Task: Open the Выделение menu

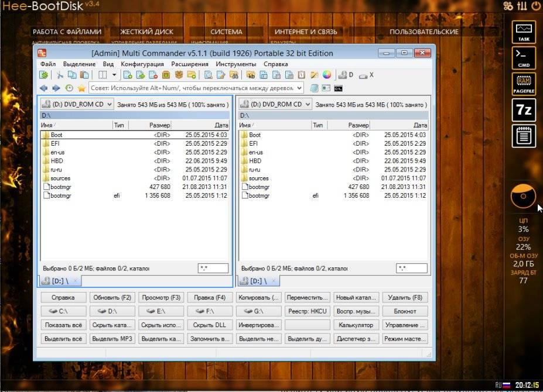Action: (79, 64)
